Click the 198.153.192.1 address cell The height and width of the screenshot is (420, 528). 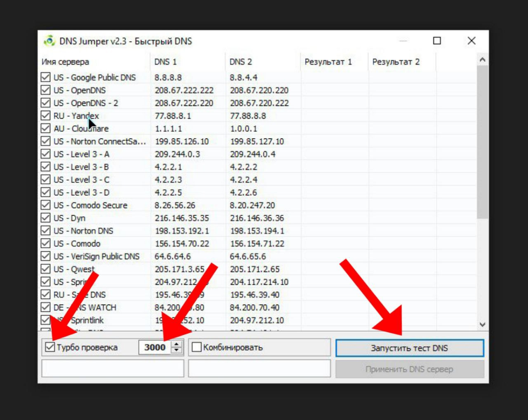click(182, 231)
